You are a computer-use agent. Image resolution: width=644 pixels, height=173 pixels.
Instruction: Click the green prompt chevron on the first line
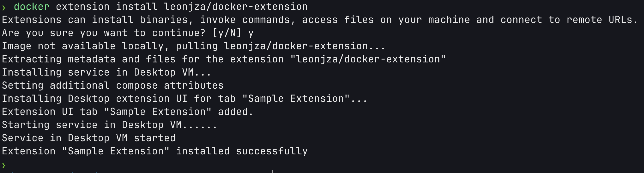pos(4,8)
